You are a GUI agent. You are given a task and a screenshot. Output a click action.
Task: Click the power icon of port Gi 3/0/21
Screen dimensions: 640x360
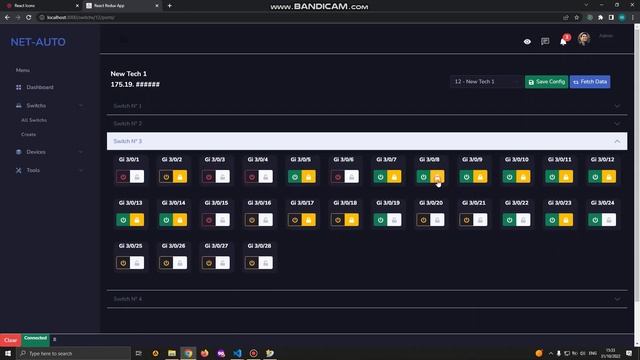[467, 220]
